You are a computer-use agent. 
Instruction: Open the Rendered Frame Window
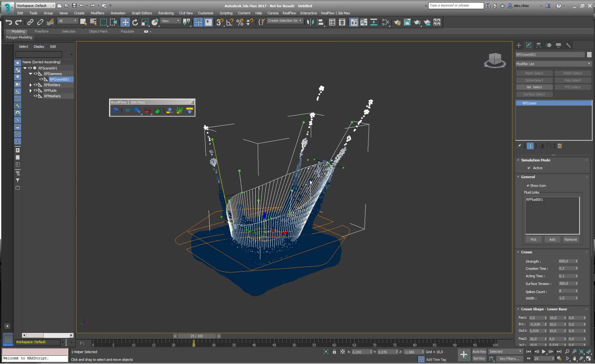pyautogui.click(x=407, y=22)
